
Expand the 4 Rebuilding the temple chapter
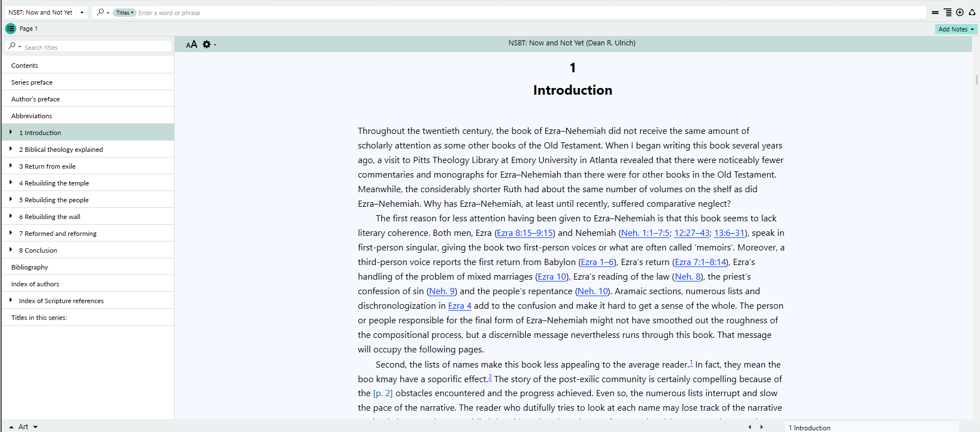pos(11,183)
